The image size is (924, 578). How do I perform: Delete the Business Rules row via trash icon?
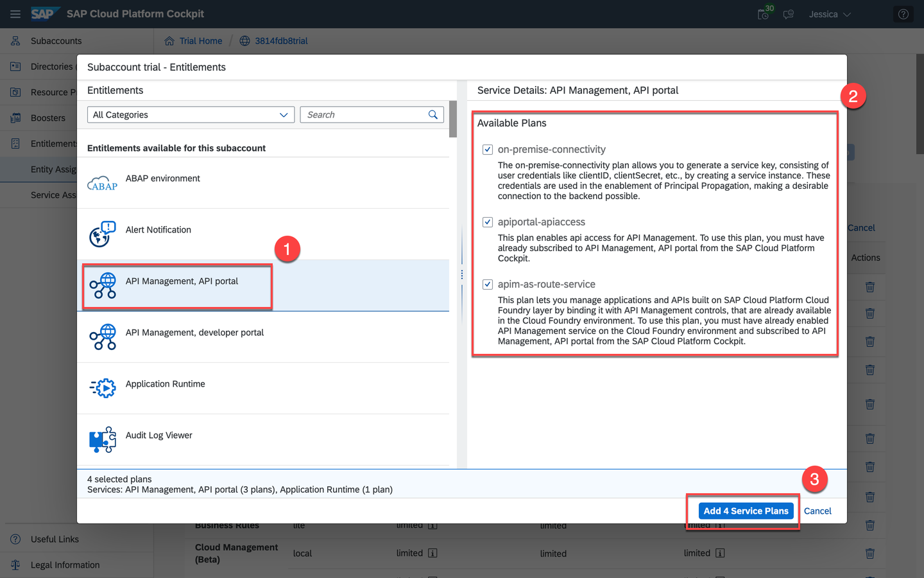pos(870,525)
